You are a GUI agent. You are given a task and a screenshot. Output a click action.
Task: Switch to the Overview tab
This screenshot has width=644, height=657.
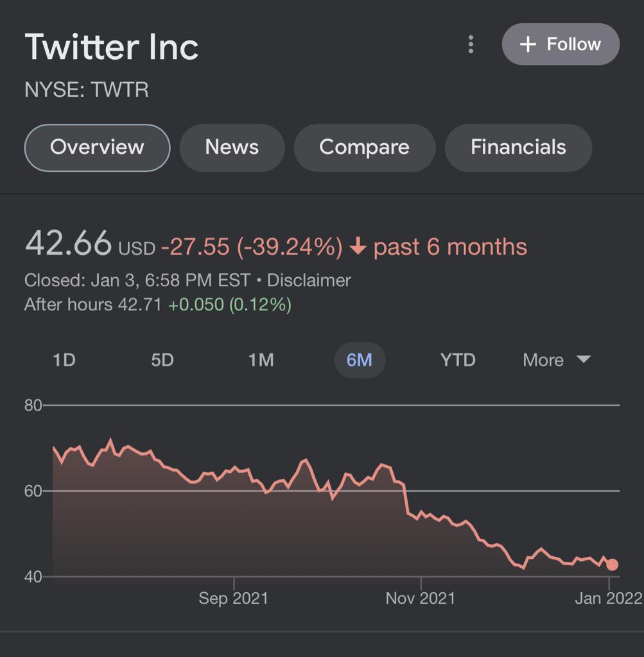(x=97, y=148)
